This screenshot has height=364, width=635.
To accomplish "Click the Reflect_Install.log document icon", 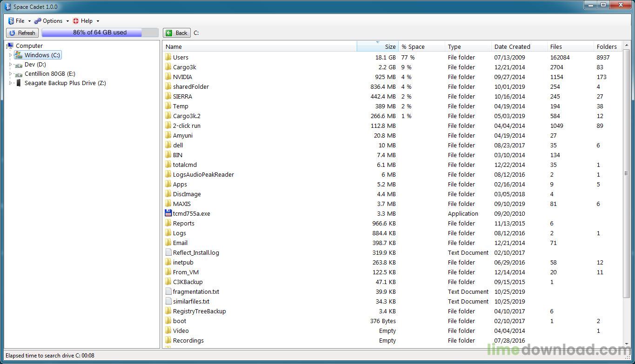I will pyautogui.click(x=168, y=252).
